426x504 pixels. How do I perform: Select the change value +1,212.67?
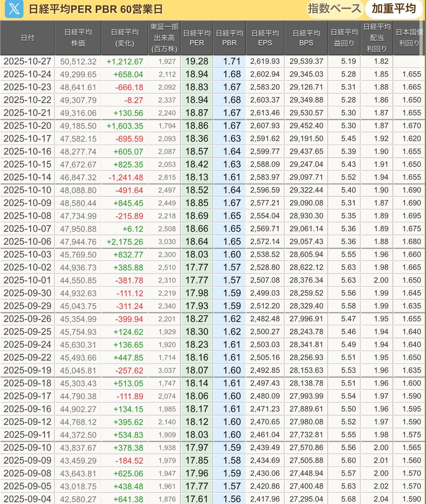coord(125,62)
